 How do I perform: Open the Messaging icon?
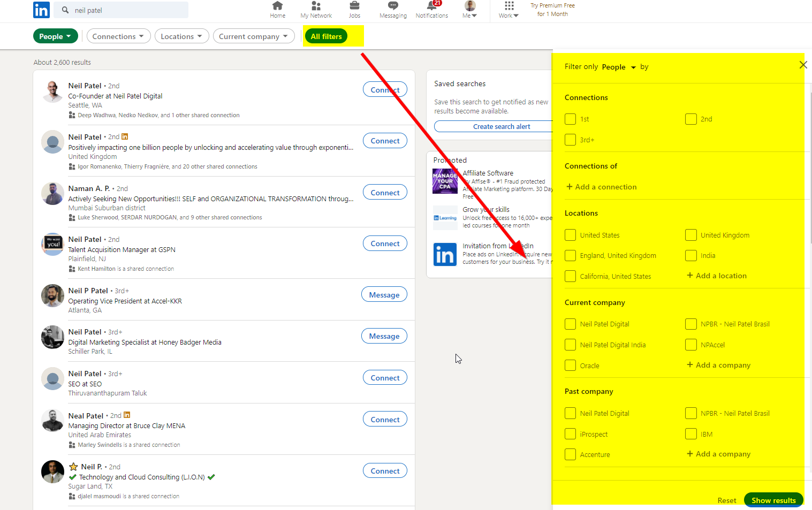393,6
